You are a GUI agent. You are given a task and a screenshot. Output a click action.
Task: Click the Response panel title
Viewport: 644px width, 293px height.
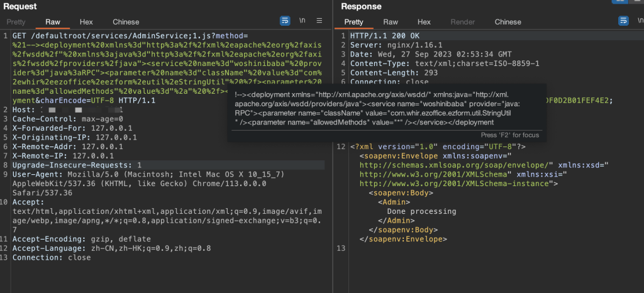point(361,6)
